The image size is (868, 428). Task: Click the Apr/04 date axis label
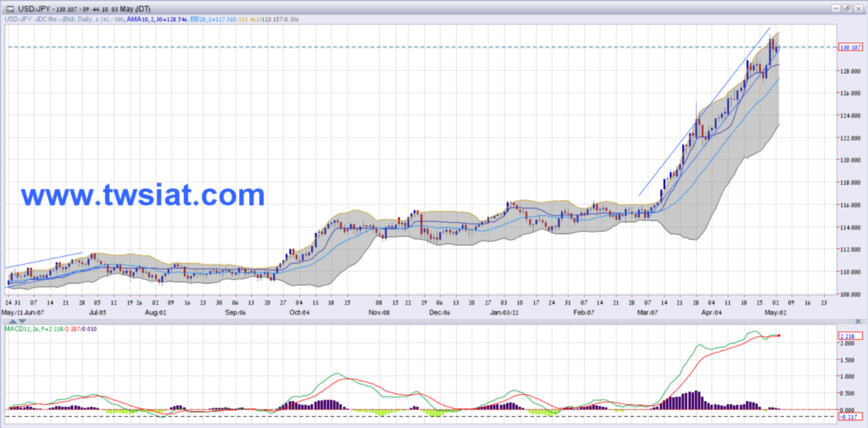pyautogui.click(x=713, y=313)
